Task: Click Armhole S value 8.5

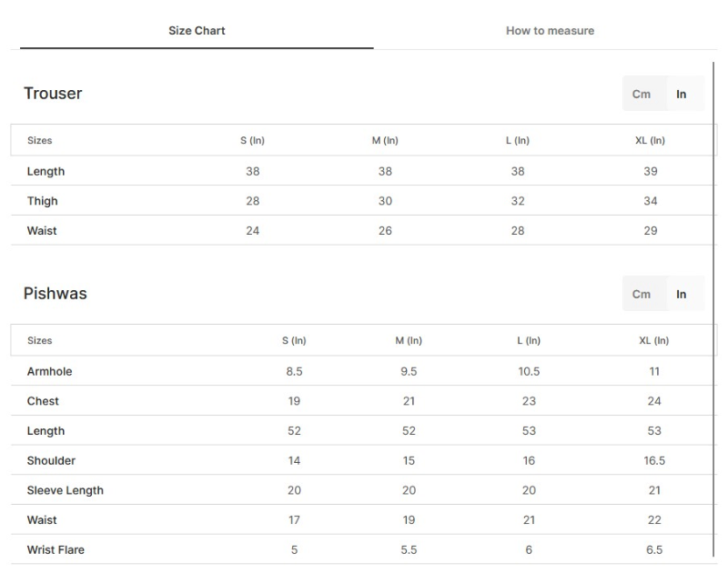Action: coord(294,371)
